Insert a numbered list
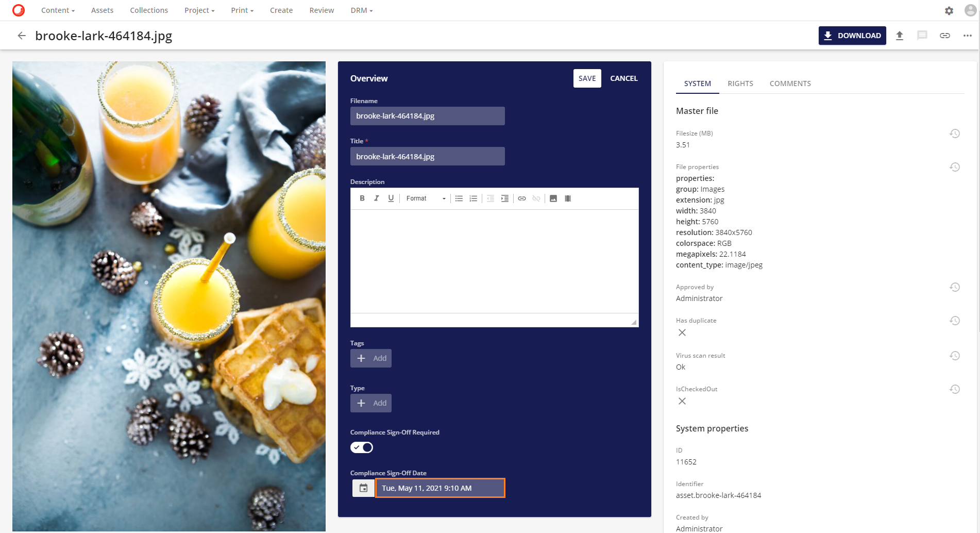 tap(474, 198)
